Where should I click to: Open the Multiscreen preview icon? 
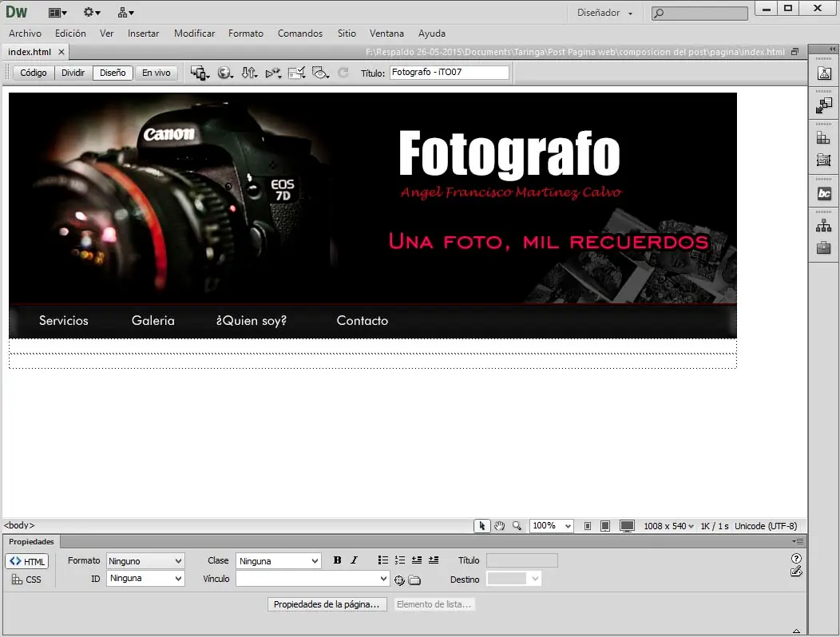click(200, 73)
